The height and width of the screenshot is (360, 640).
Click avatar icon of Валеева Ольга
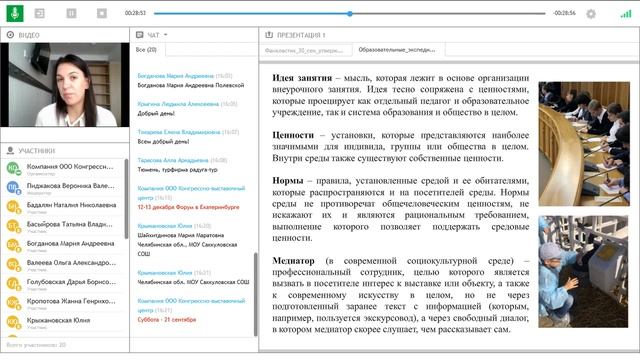tap(13, 264)
